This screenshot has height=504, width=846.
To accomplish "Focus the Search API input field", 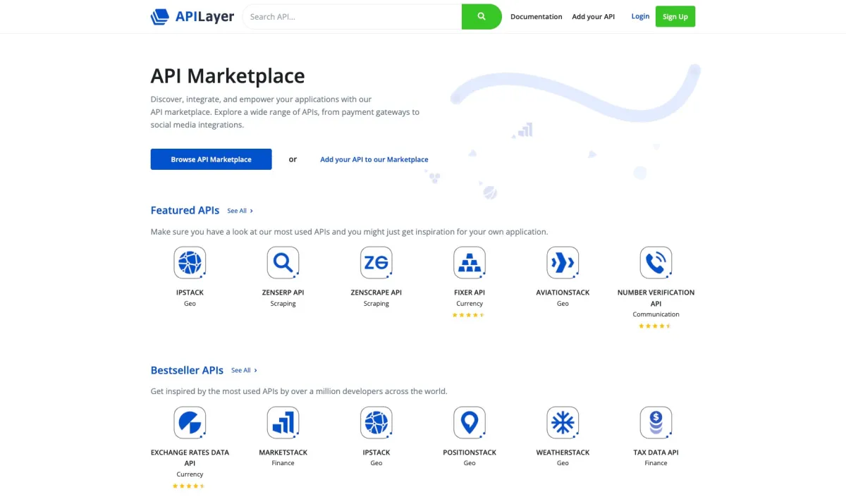I will click(352, 16).
